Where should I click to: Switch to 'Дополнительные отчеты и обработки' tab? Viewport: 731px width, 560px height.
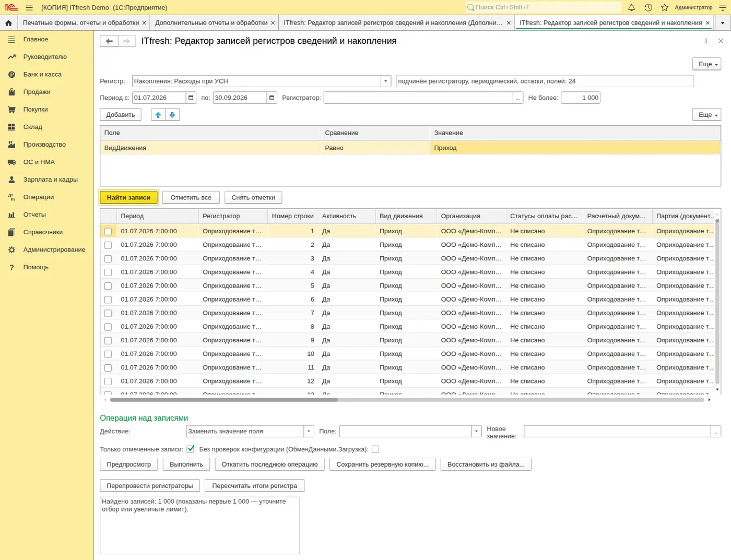coord(211,23)
